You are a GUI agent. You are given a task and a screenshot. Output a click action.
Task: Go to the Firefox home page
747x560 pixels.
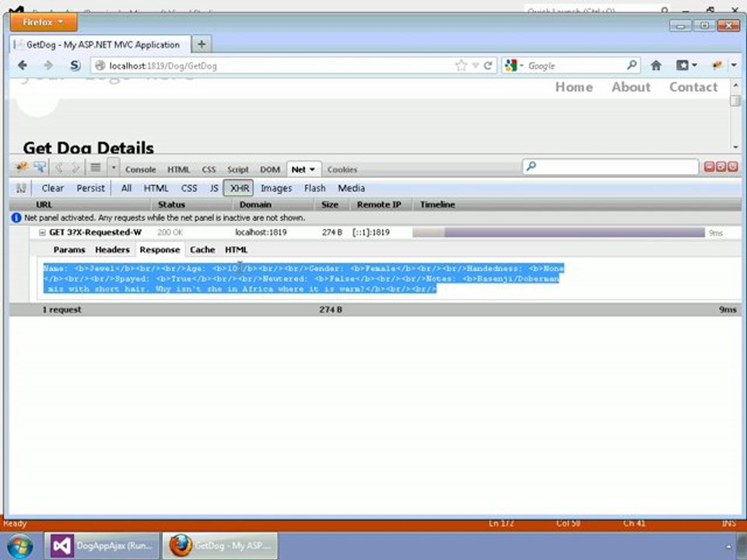point(656,65)
